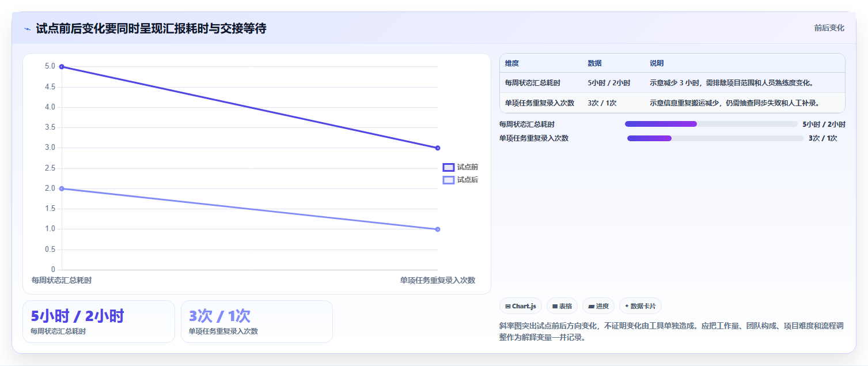Image resolution: width=868 pixels, height=366 pixels.
Task: Click the 试点后 data point at 1.0
Action: tap(438, 229)
